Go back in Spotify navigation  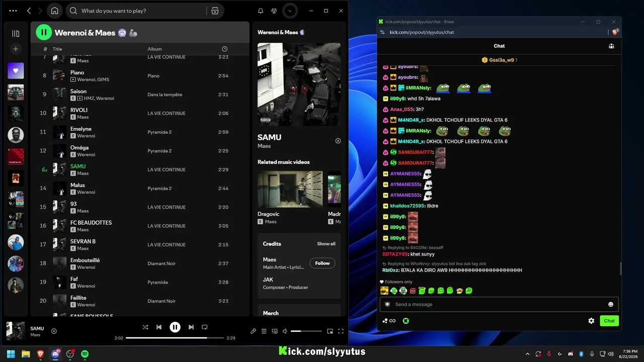(x=29, y=11)
